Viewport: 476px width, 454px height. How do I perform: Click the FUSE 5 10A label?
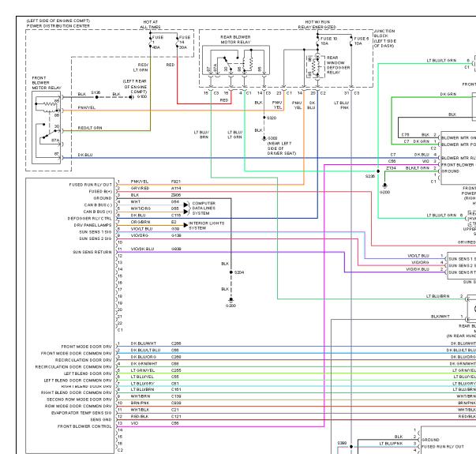click(x=362, y=41)
